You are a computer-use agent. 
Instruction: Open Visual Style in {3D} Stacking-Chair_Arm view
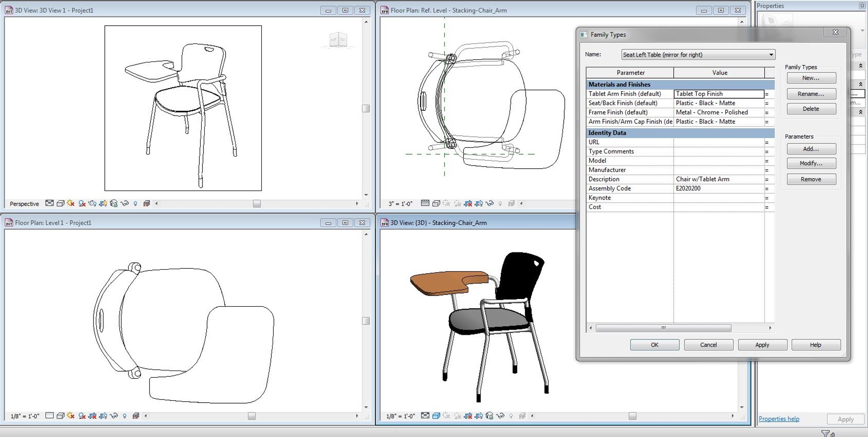click(x=436, y=416)
